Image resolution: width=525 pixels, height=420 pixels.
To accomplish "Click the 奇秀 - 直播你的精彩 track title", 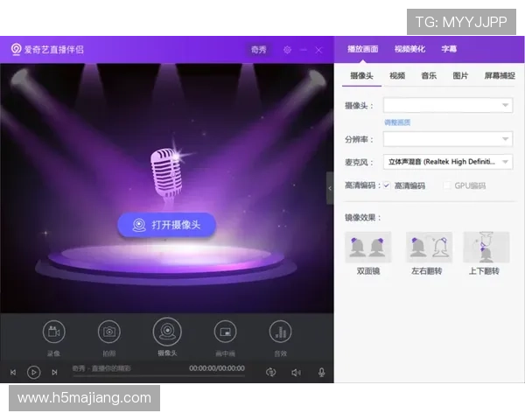I will (x=101, y=368).
